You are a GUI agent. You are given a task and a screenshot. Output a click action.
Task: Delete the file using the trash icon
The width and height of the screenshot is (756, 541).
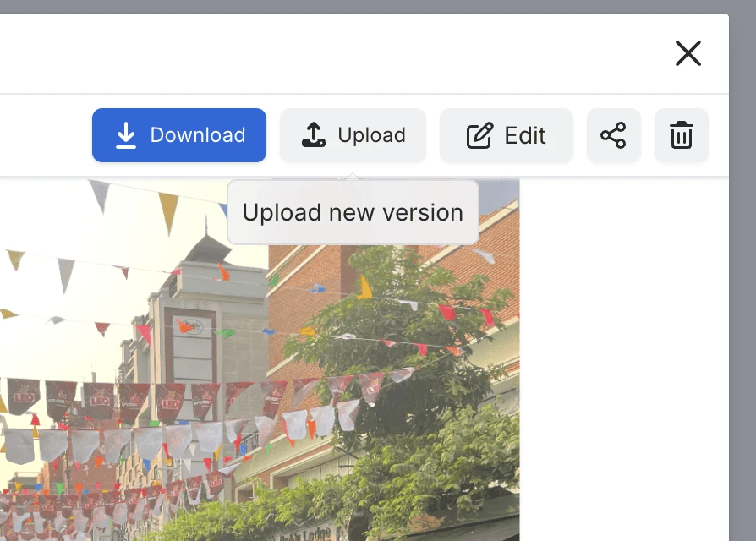pyautogui.click(x=681, y=135)
